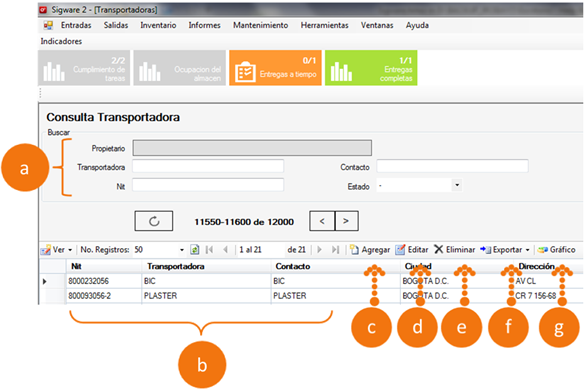The image size is (584, 391).
Task: Click the refresh search button
Action: click(x=154, y=221)
